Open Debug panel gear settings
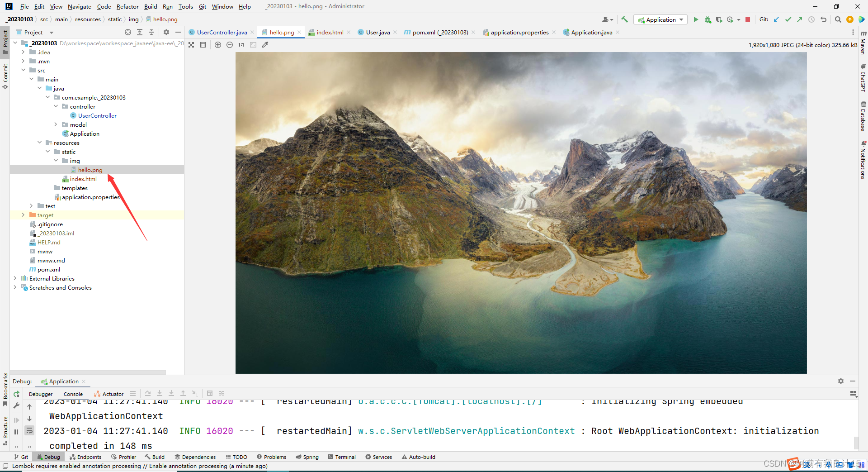 840,381
